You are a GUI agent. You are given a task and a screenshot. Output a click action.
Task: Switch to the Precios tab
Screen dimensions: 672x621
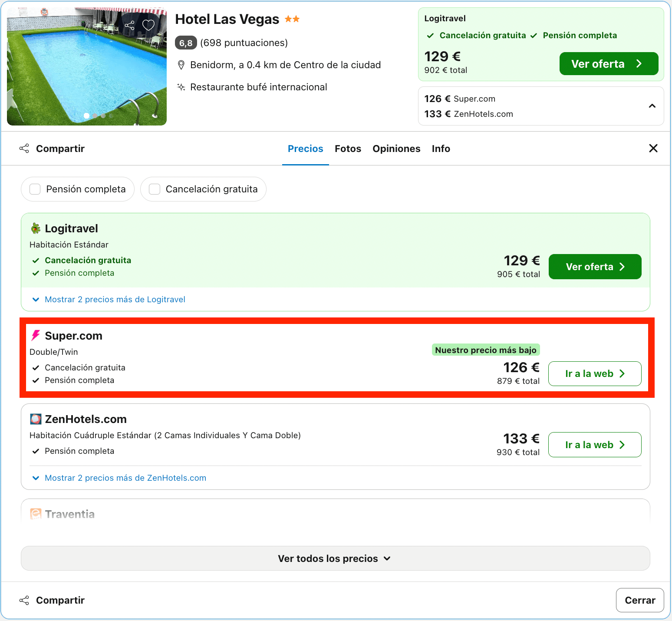(306, 149)
